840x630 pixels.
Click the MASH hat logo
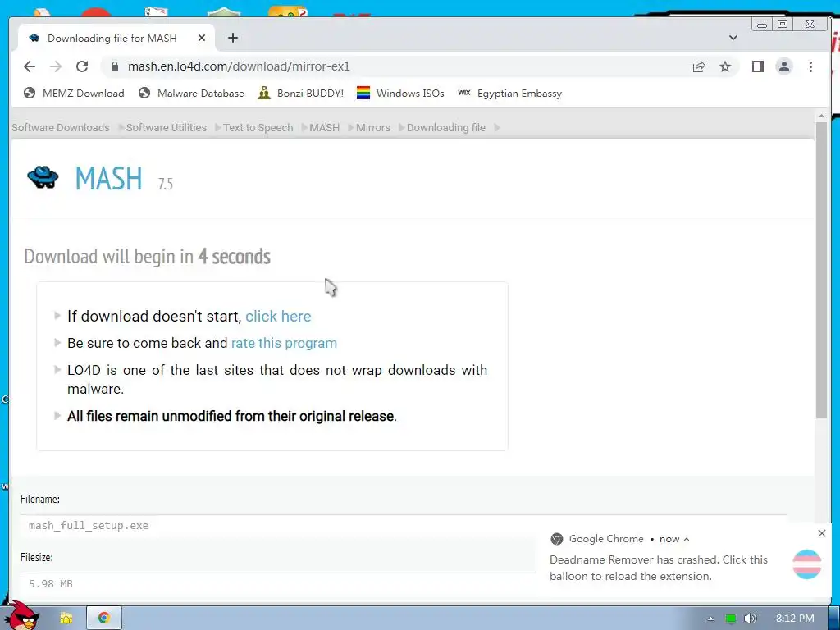43,177
